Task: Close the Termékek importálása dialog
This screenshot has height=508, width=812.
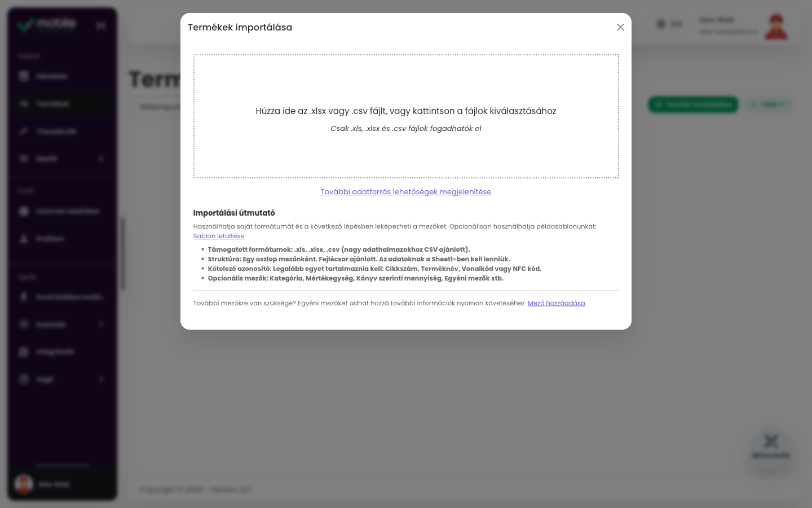Action: [x=620, y=27]
